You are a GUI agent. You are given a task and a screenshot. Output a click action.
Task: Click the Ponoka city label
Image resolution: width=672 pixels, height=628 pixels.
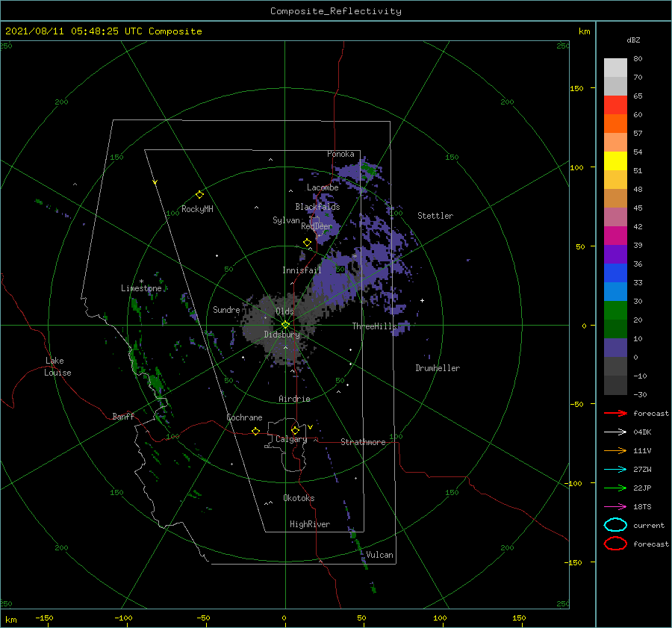pyautogui.click(x=340, y=154)
